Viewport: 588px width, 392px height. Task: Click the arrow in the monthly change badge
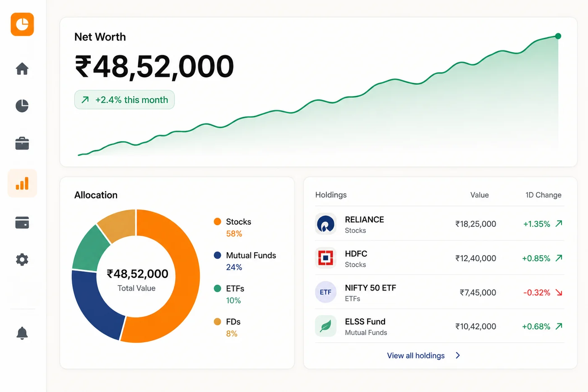(85, 100)
